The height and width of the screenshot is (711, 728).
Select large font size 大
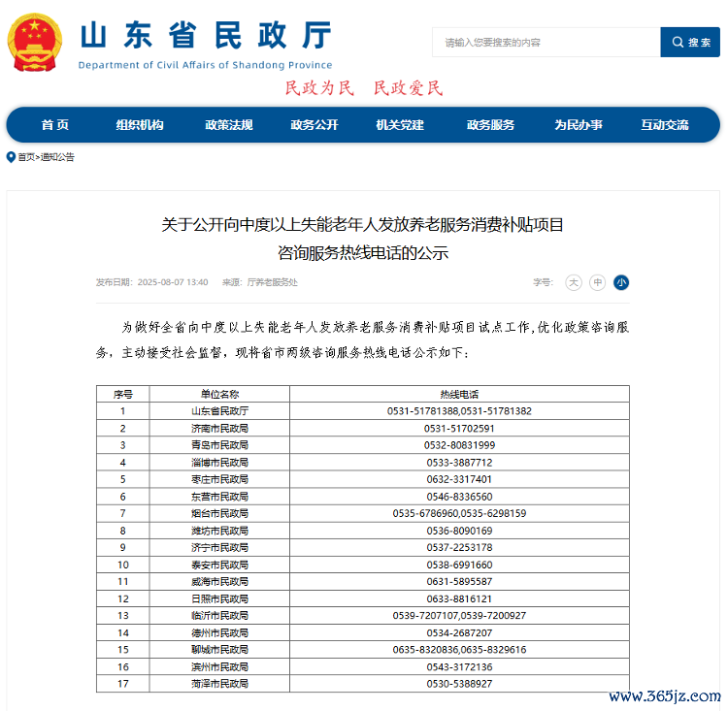click(x=574, y=282)
